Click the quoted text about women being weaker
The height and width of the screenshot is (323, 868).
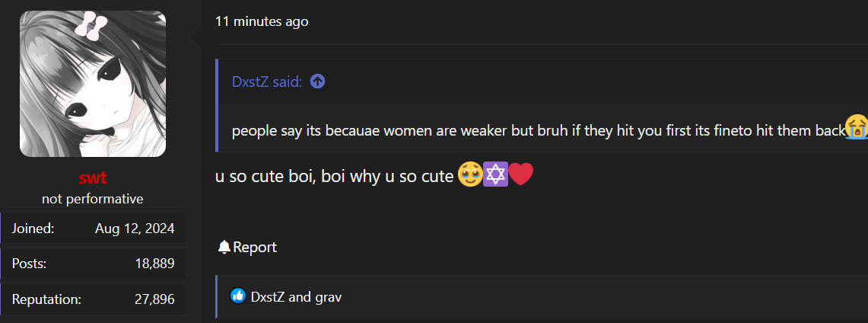[533, 131]
